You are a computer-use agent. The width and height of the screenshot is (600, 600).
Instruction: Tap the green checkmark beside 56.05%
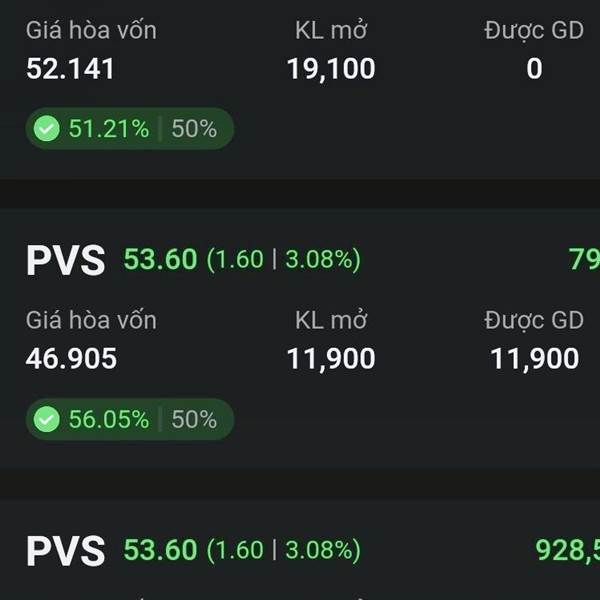[x=47, y=419]
